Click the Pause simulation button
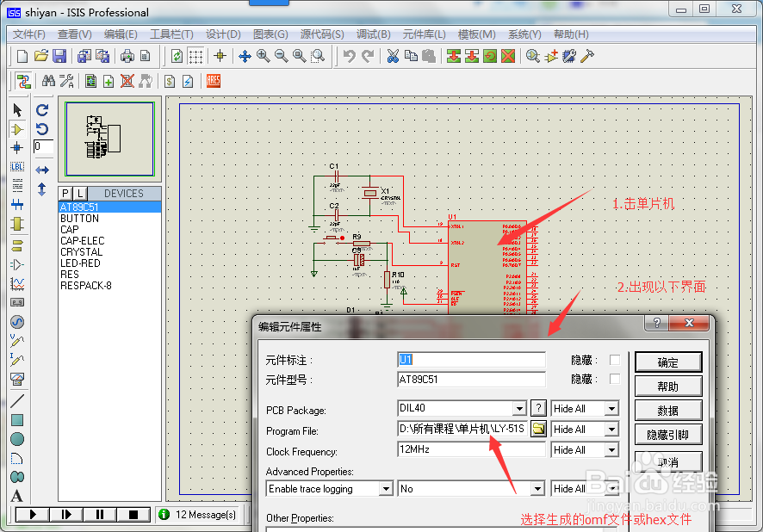 tap(100, 514)
